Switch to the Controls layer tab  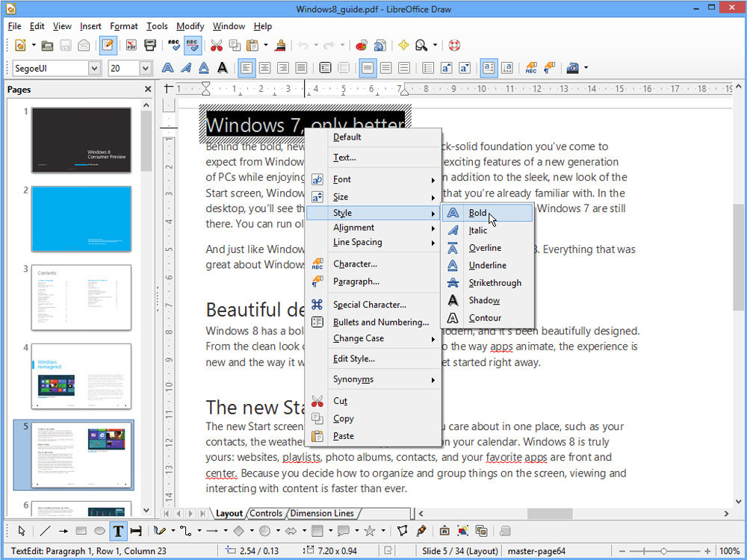[266, 514]
